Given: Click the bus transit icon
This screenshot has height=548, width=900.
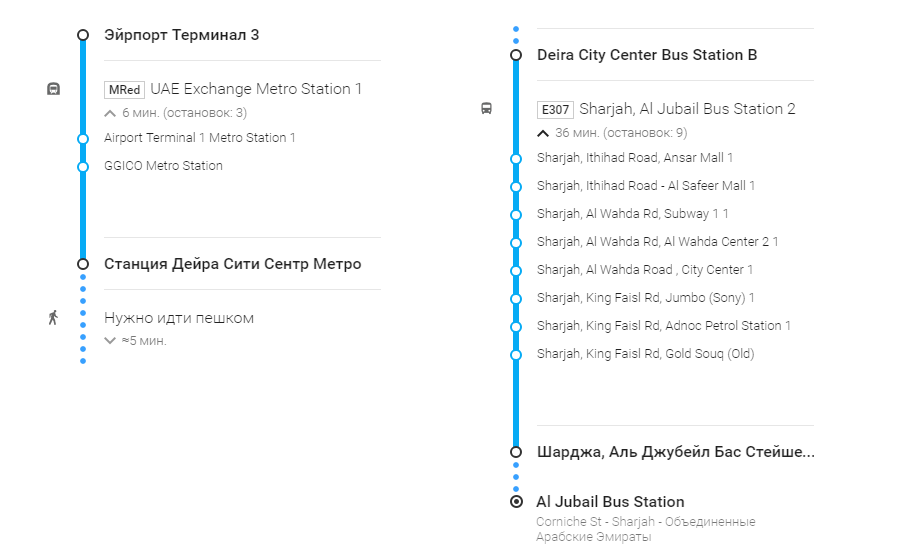Looking at the screenshot, I should coord(486,109).
